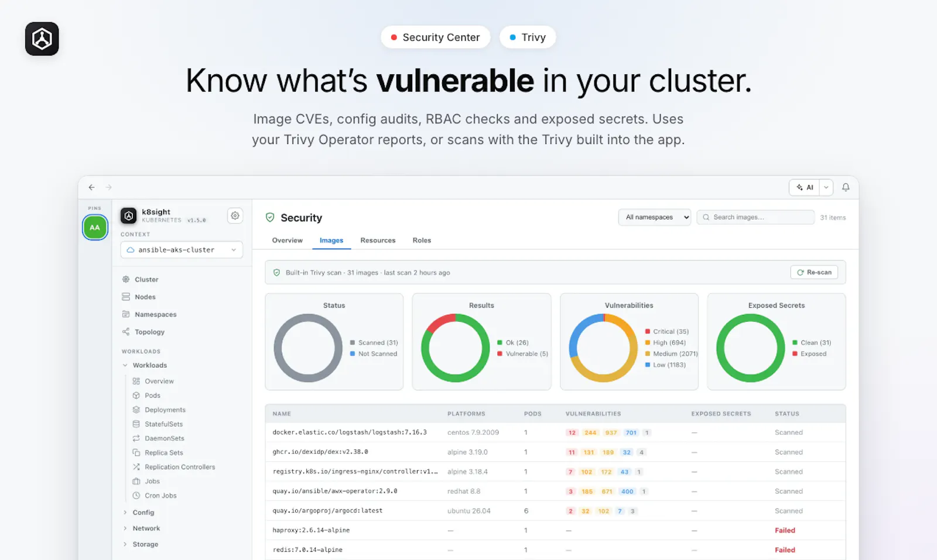Viewport: 937px width, 560px height.
Task: Click the Trivy pill label
Action: (528, 37)
